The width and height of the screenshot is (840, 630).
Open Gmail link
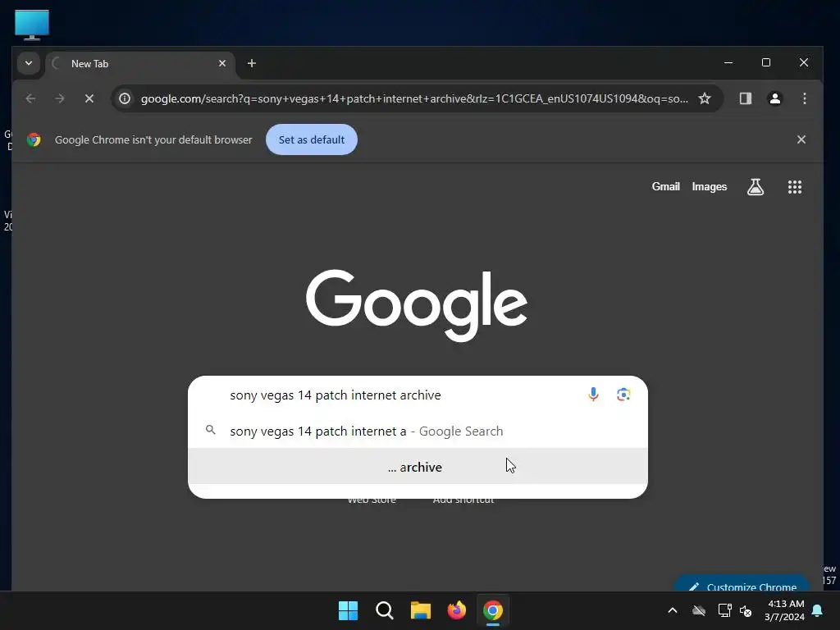(x=665, y=186)
